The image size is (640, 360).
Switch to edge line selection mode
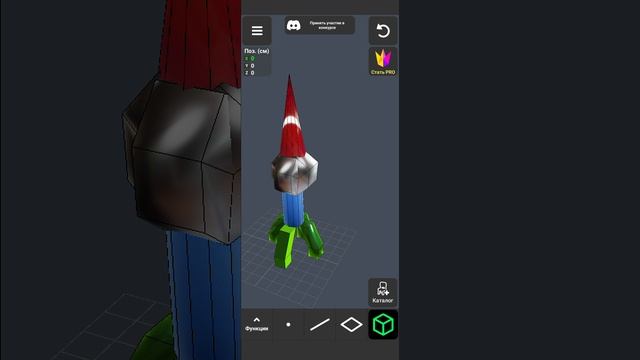pos(320,324)
